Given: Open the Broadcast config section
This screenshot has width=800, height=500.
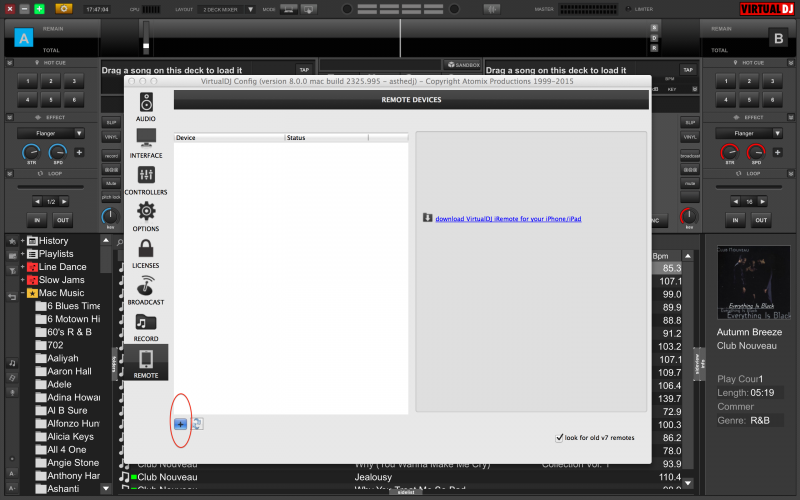Looking at the screenshot, I should [x=146, y=290].
